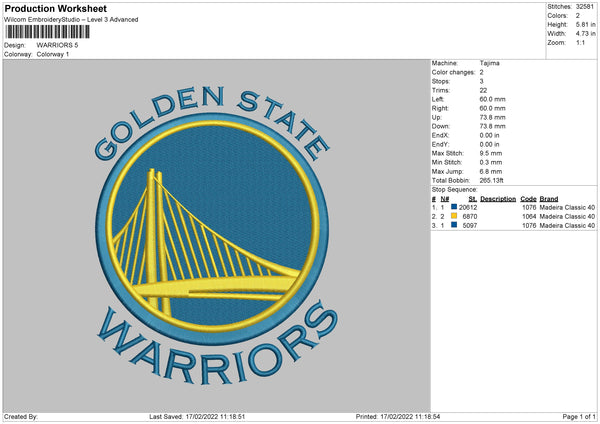This screenshot has width=600, height=424.
Task: Click the 'Code' column header
Action: point(528,199)
